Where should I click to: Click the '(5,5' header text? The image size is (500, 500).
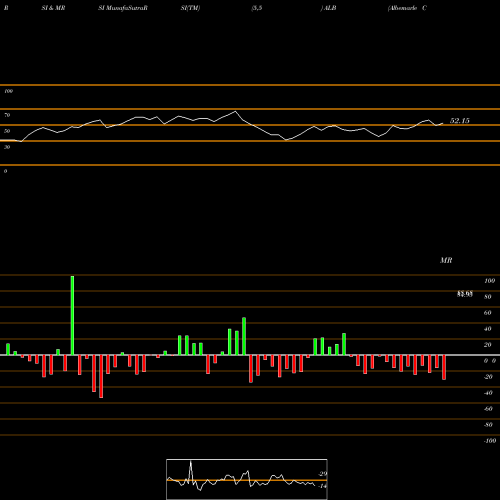[257, 8]
